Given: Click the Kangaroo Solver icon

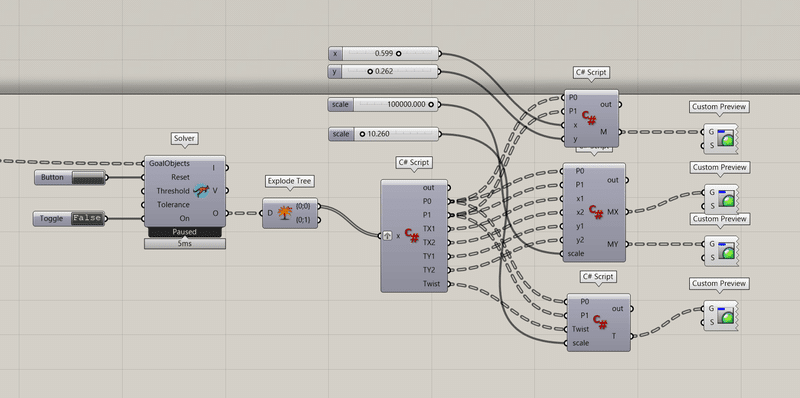Looking at the screenshot, I should click(201, 191).
